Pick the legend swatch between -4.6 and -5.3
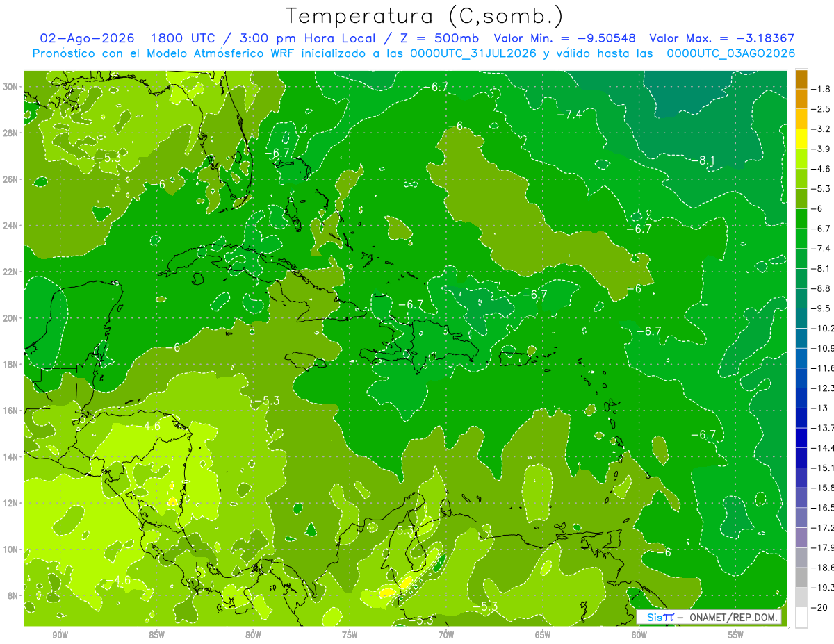Screen dimensions: 834x644 tap(801, 179)
